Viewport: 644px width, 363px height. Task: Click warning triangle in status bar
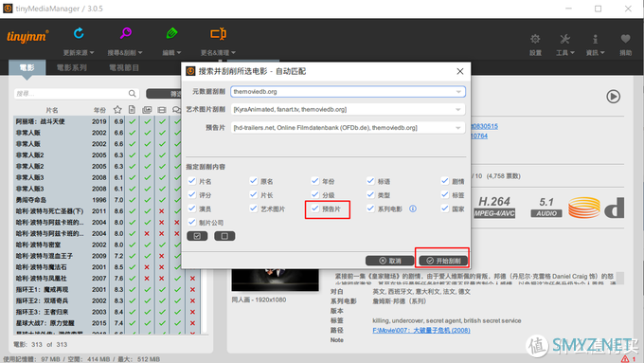click(625, 359)
